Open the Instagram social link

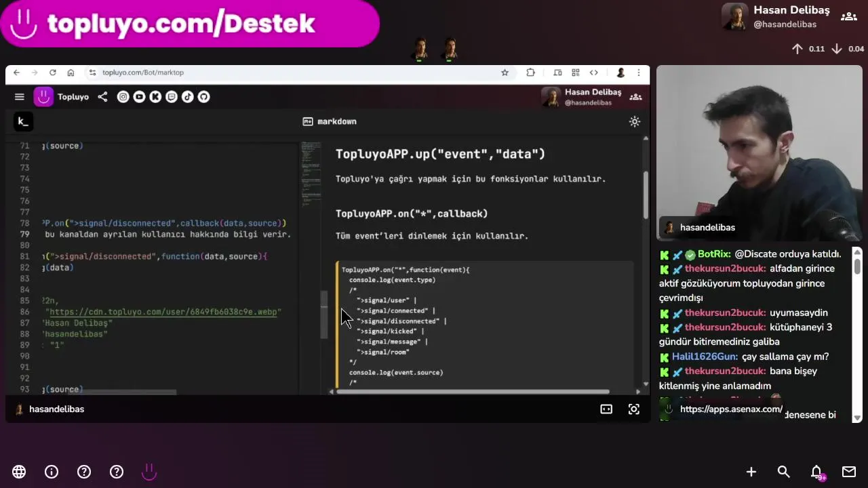[123, 97]
